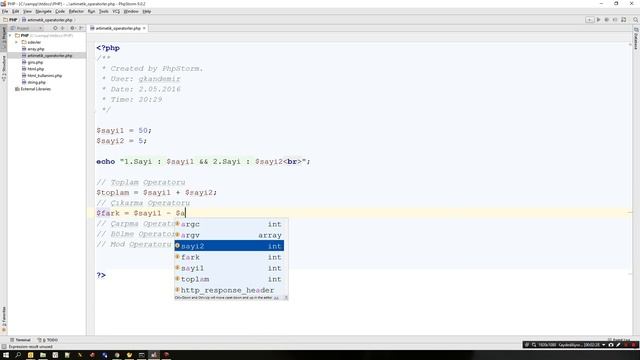Click the listen for debug connections icon

(615, 20)
